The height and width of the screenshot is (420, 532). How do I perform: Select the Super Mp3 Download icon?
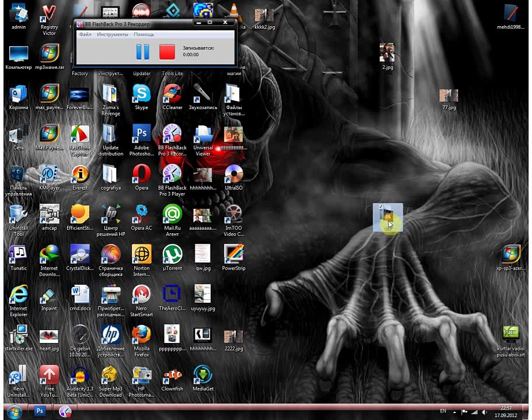click(111, 381)
